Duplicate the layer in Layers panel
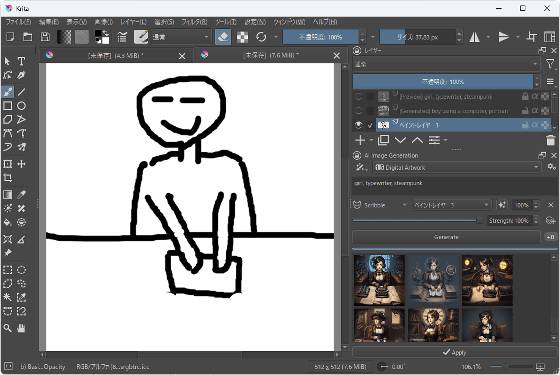The image size is (560, 375). [x=383, y=140]
